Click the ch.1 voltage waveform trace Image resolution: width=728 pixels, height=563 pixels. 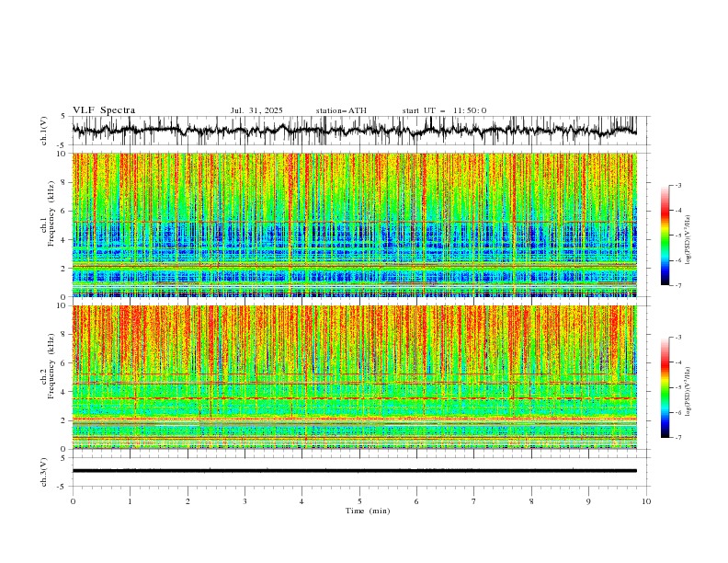(x=354, y=131)
